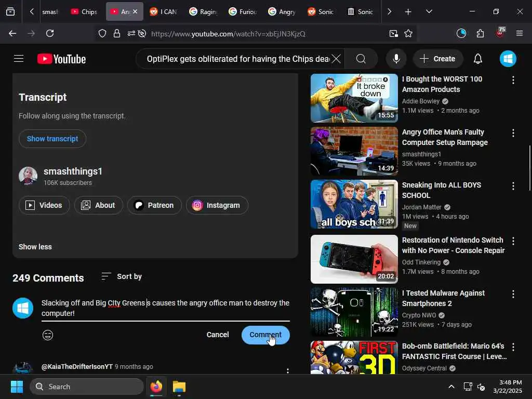Open the notifications bell

tap(478, 59)
